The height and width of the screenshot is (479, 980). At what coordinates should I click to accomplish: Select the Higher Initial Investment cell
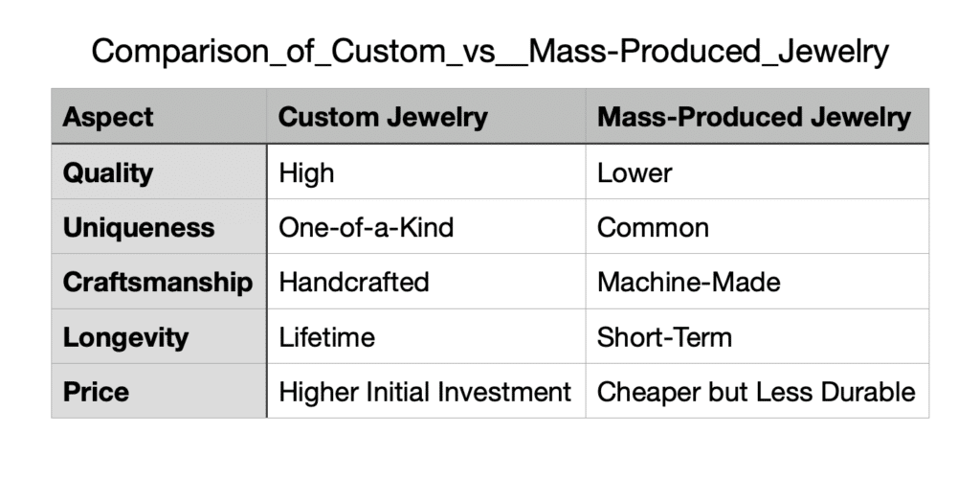tap(426, 391)
